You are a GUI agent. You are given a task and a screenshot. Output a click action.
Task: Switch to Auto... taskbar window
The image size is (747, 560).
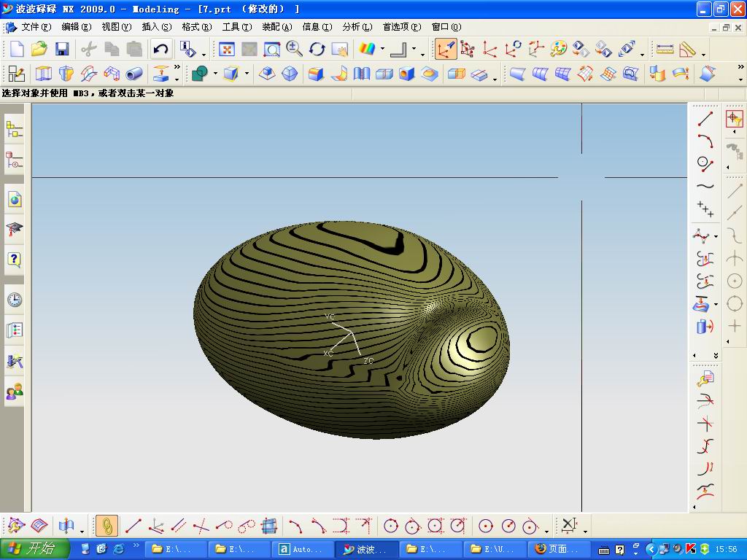click(x=303, y=550)
